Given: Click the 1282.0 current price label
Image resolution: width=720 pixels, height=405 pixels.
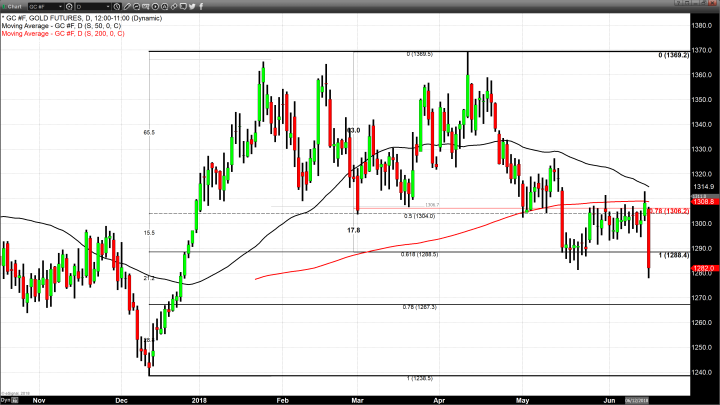Looking at the screenshot, I should 702,268.
